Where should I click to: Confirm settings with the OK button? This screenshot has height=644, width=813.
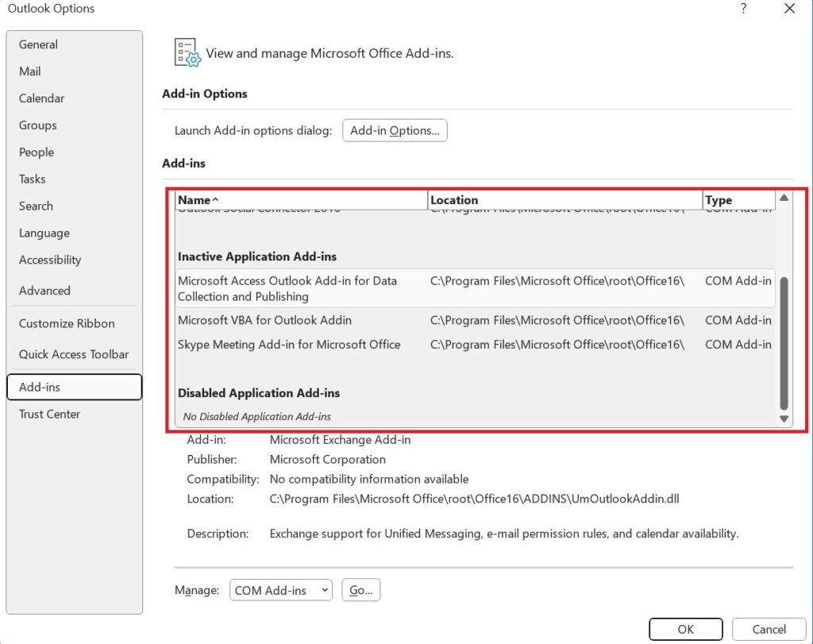click(684, 629)
